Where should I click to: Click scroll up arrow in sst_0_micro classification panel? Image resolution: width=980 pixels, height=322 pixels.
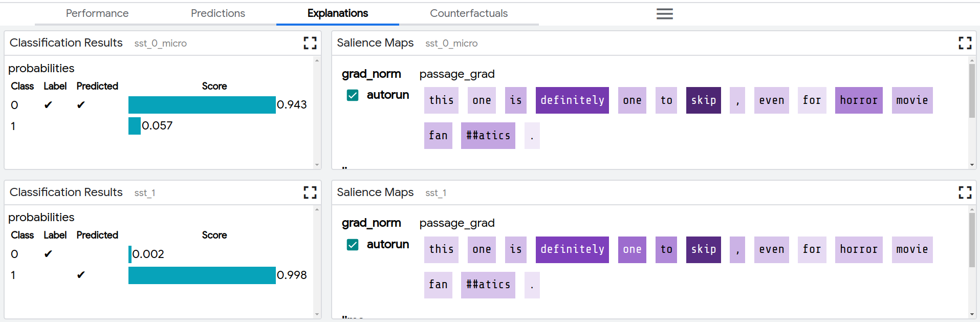317,60
